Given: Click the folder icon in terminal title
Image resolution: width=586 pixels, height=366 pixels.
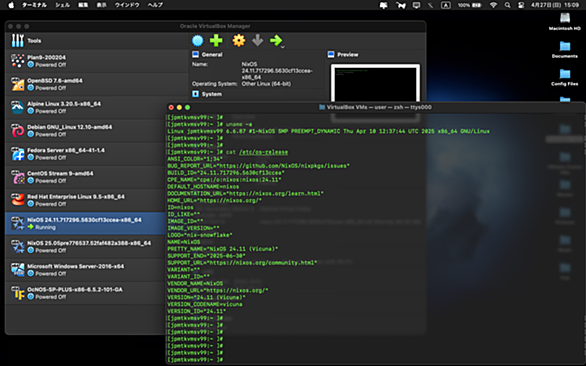Looking at the screenshot, I should point(322,107).
